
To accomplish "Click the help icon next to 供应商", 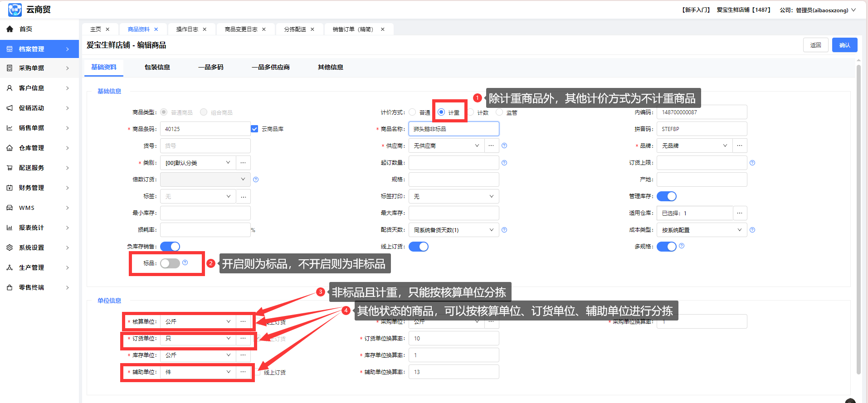I will tap(504, 146).
